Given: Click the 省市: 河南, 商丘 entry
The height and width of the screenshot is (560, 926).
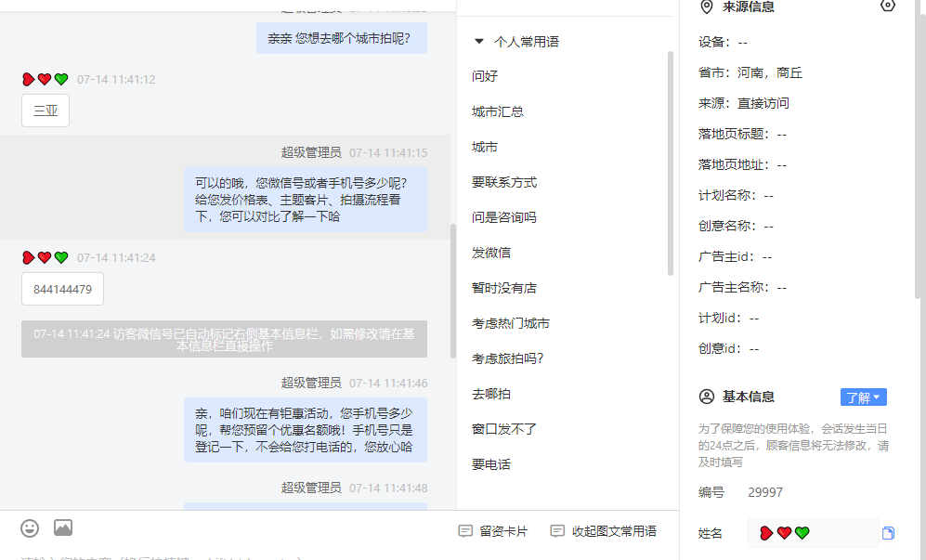Looking at the screenshot, I should pyautogui.click(x=750, y=72).
